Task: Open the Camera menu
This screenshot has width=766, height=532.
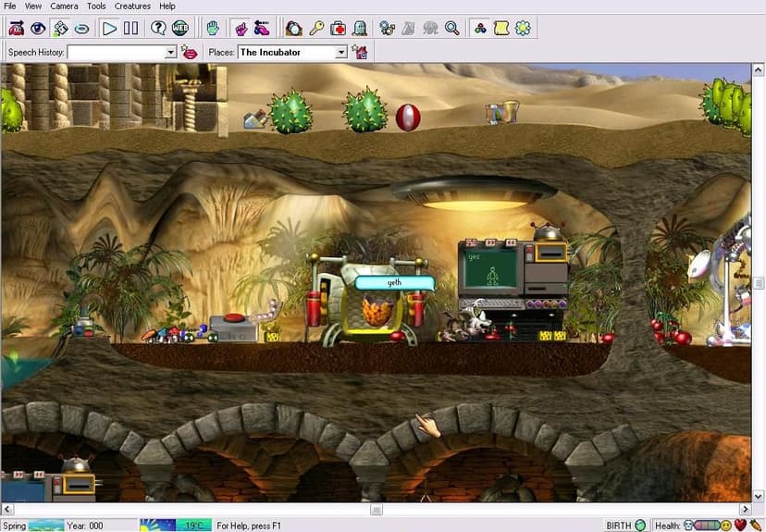Action: pyautogui.click(x=64, y=6)
